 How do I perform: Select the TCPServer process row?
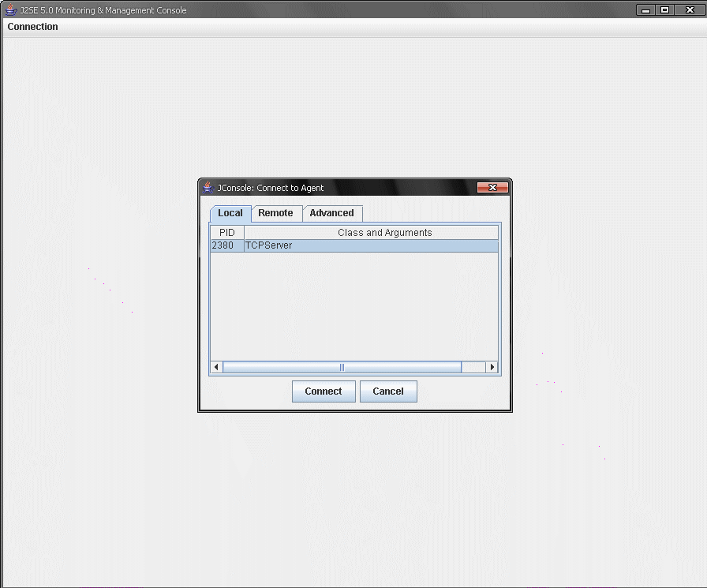[x=354, y=245]
